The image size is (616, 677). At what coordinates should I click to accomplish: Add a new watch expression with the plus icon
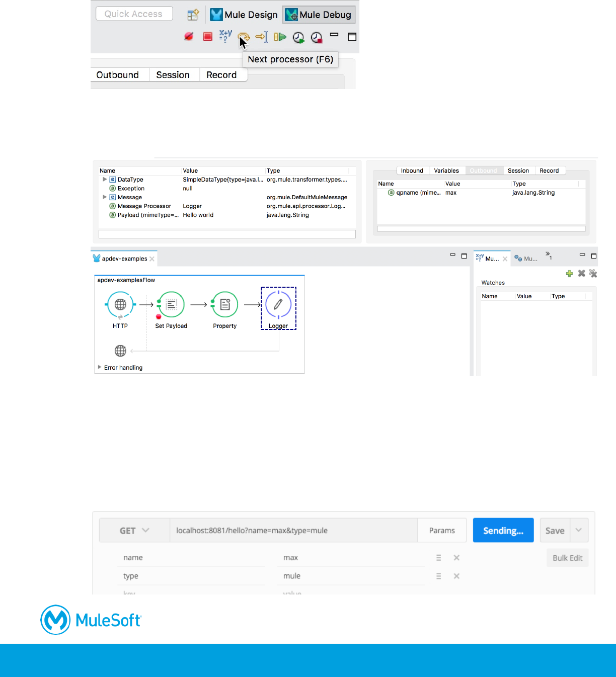point(570,274)
